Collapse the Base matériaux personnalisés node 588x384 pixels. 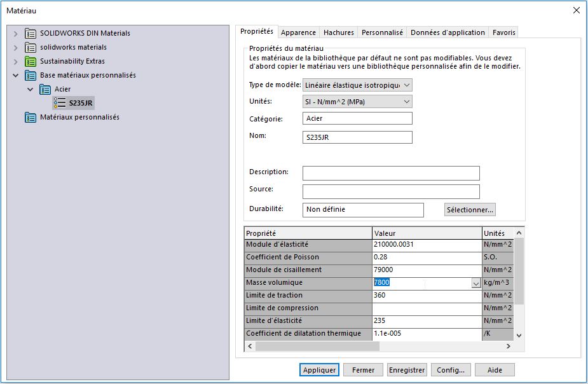coord(16,75)
